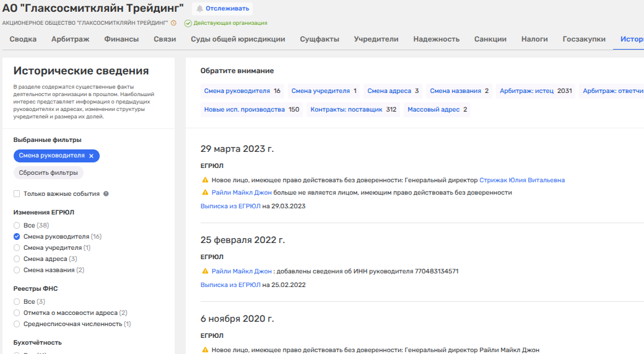Open the Стрижак Юлия Витальевна link
644x354 pixels.
(522, 180)
